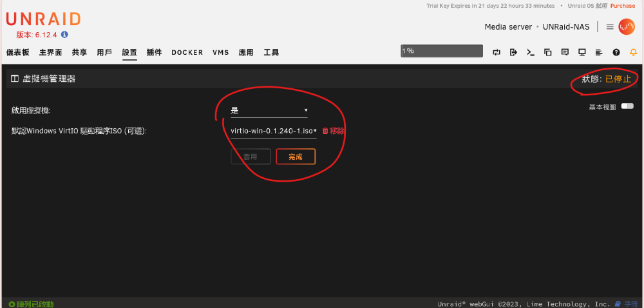This screenshot has height=308, width=644.
Task: Click the monitor info icon in the toolbar
Action: [582, 52]
